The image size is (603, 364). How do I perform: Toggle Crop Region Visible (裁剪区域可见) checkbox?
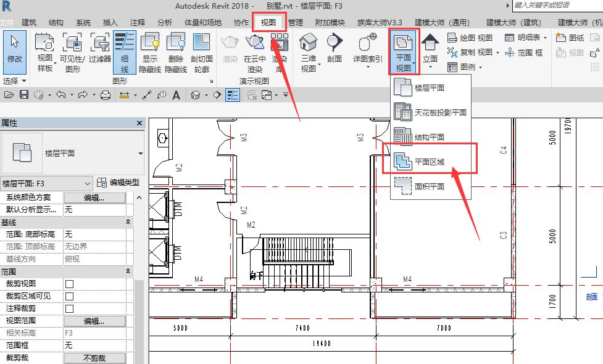[x=69, y=296]
